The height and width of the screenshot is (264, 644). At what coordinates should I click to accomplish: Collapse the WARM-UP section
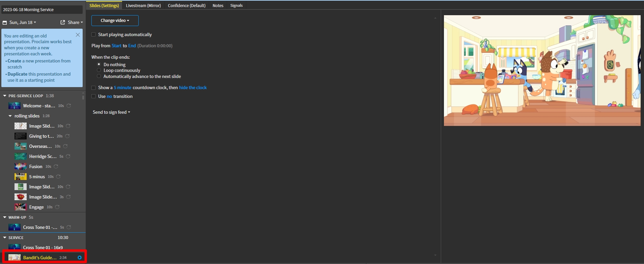coord(5,217)
